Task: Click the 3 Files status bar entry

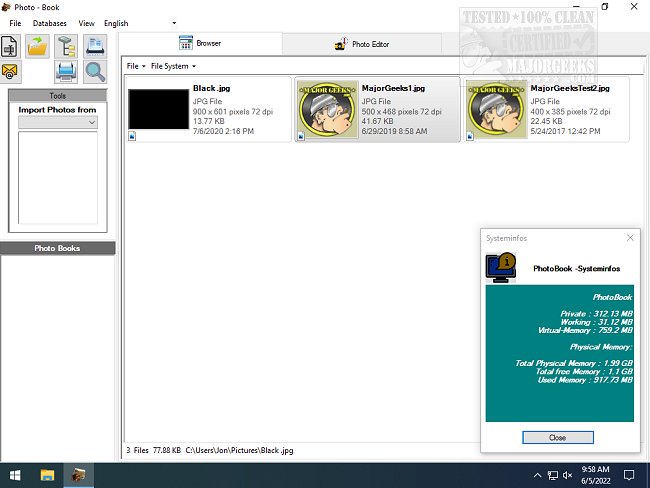Action: click(137, 450)
